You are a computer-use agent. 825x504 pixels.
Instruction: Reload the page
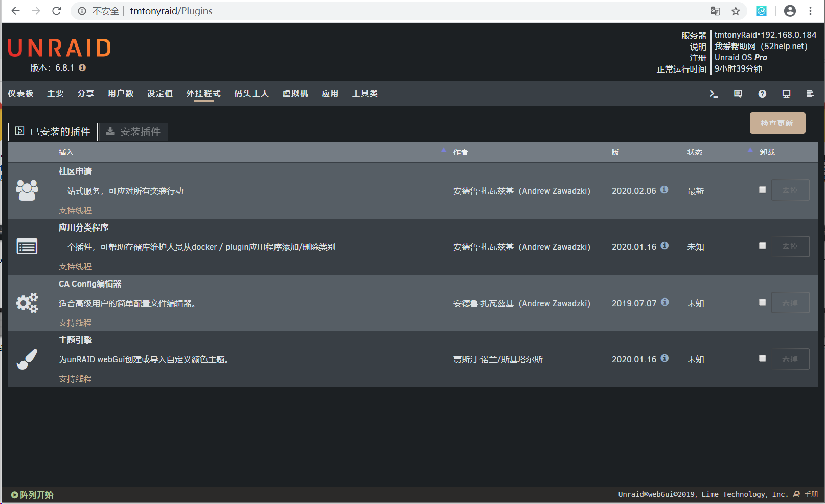(x=57, y=11)
